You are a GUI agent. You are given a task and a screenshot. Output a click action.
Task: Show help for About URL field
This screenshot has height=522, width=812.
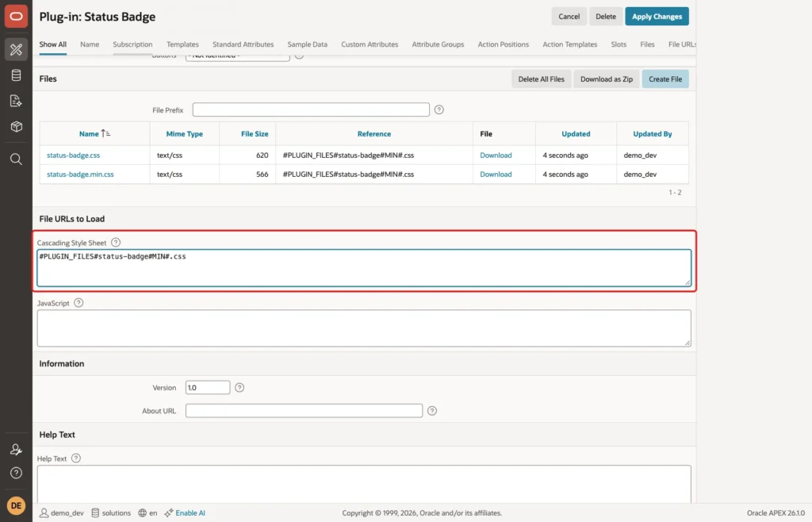[432, 411]
